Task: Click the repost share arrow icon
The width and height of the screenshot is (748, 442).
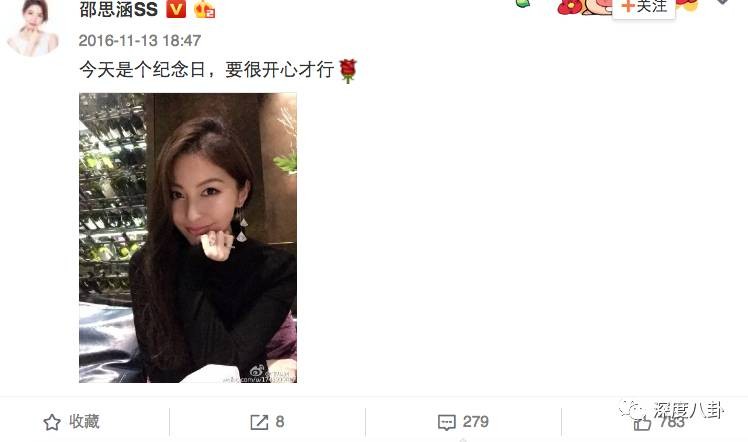Action: [x=259, y=422]
